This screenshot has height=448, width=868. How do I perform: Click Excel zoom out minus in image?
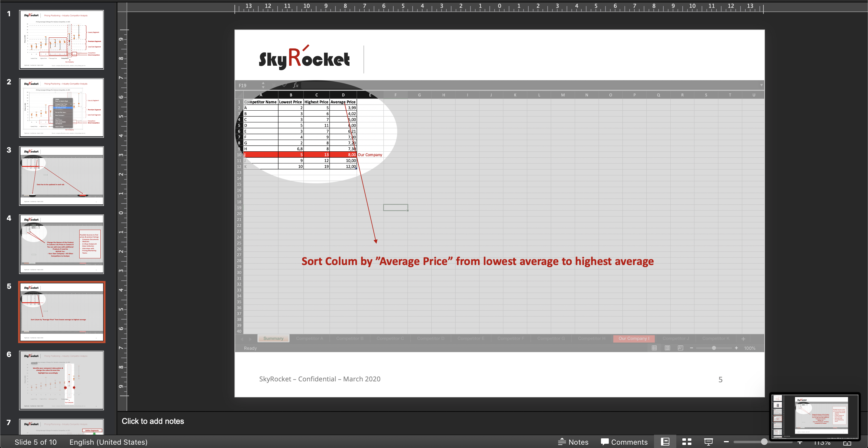[691, 348]
